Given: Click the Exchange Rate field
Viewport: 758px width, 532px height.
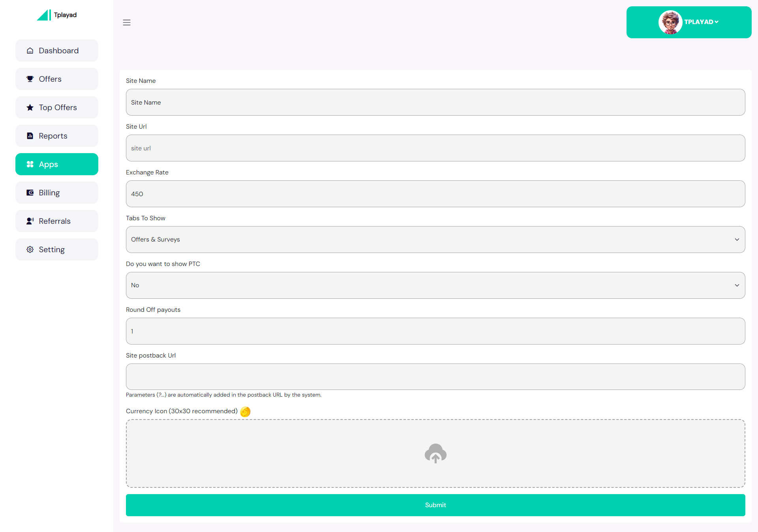Looking at the screenshot, I should [x=435, y=194].
